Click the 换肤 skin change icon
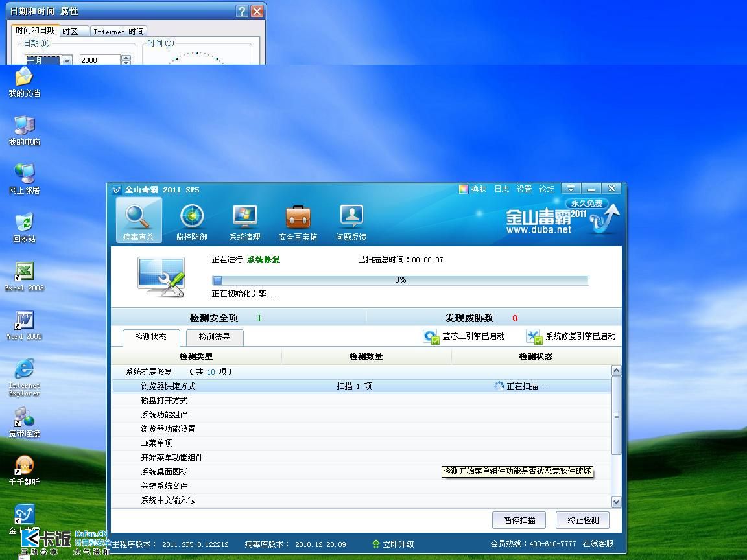Image resolution: width=747 pixels, height=560 pixels. tap(463, 189)
